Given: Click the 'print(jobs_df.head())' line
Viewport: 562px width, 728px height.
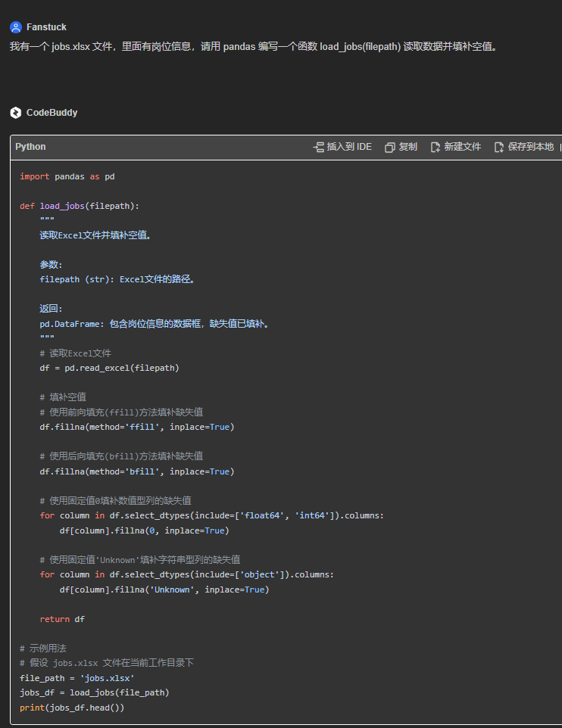Looking at the screenshot, I should [72, 708].
